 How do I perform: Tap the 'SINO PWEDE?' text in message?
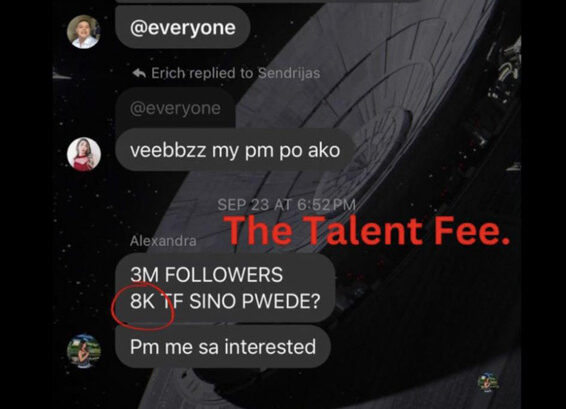point(255,301)
